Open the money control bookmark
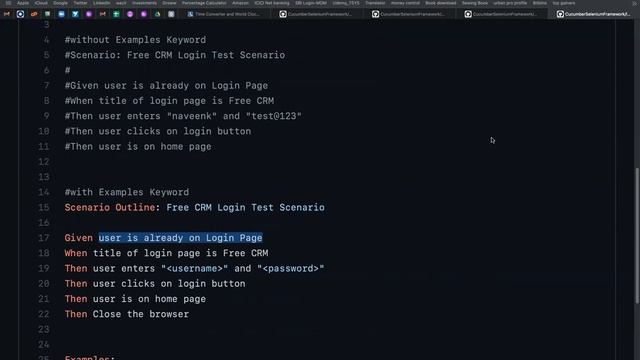Image resolution: width=640 pixels, height=360 pixels. coord(405,3)
